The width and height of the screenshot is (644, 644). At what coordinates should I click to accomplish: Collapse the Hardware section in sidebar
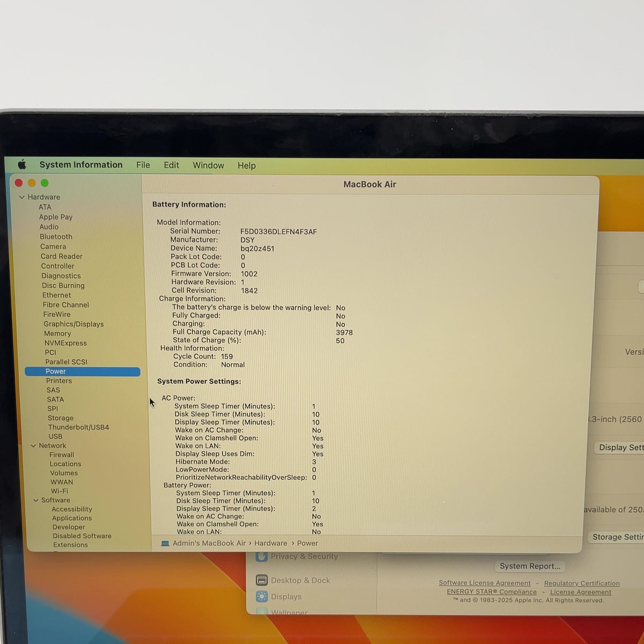point(21,197)
